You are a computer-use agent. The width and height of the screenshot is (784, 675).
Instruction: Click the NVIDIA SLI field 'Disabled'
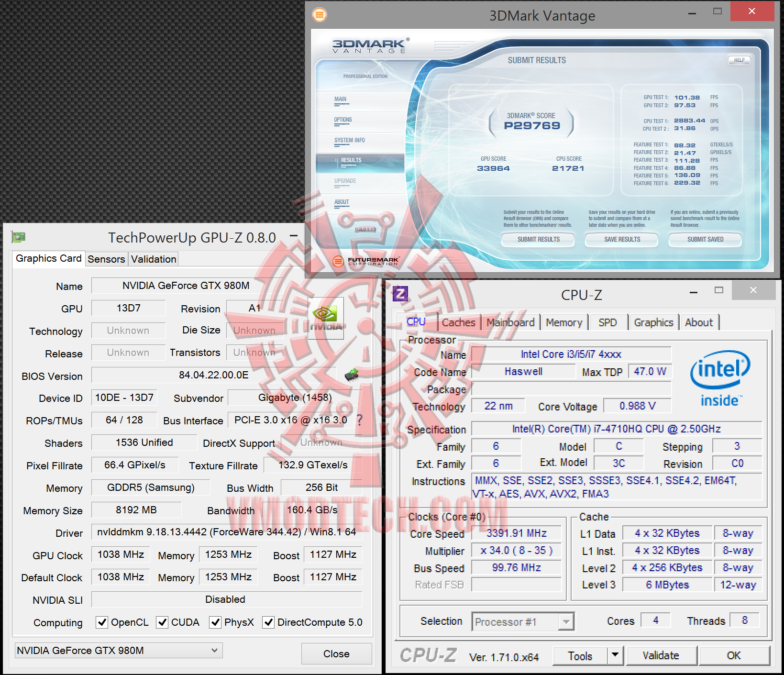click(x=227, y=599)
